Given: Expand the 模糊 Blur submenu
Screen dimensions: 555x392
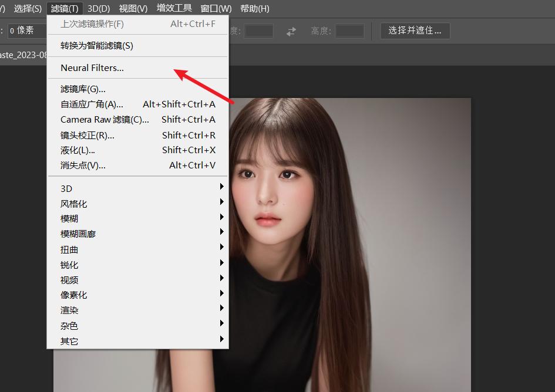Looking at the screenshot, I should pyautogui.click(x=69, y=218).
